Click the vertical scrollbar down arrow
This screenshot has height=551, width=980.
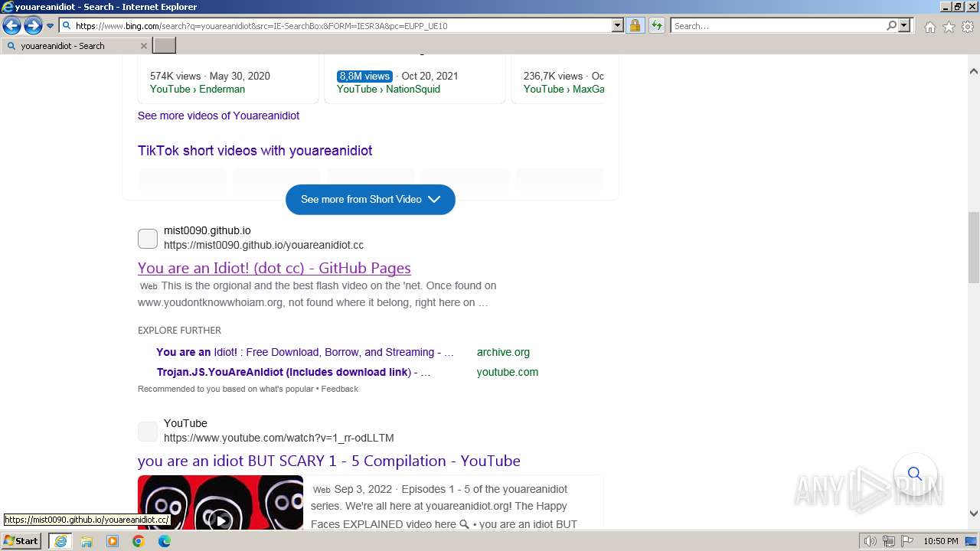pyautogui.click(x=974, y=514)
